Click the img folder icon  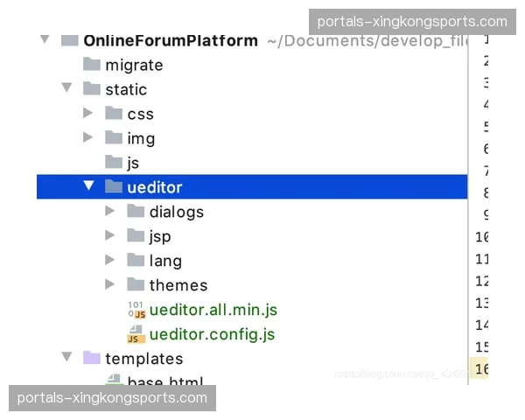114,138
